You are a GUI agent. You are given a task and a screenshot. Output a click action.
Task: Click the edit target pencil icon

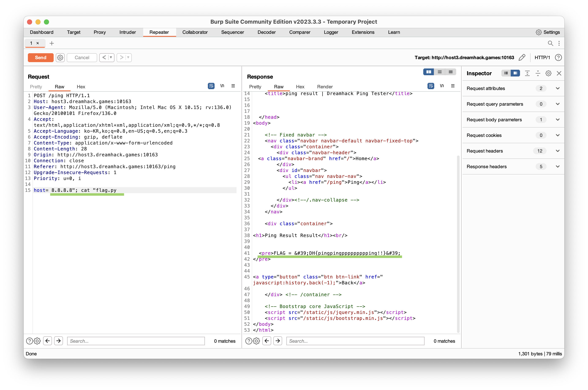tap(522, 57)
